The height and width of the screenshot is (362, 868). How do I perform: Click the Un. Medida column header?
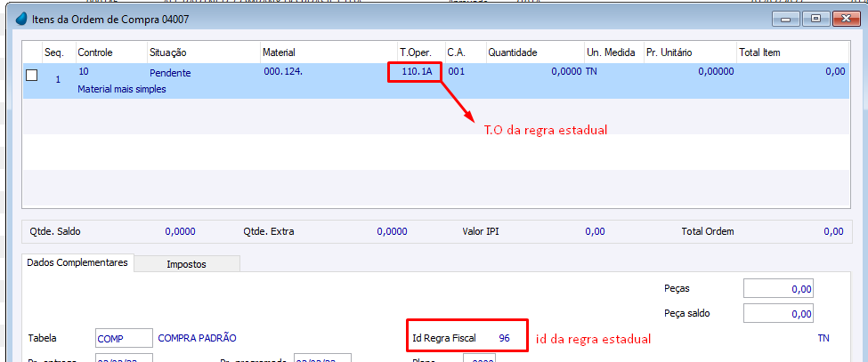point(613,52)
